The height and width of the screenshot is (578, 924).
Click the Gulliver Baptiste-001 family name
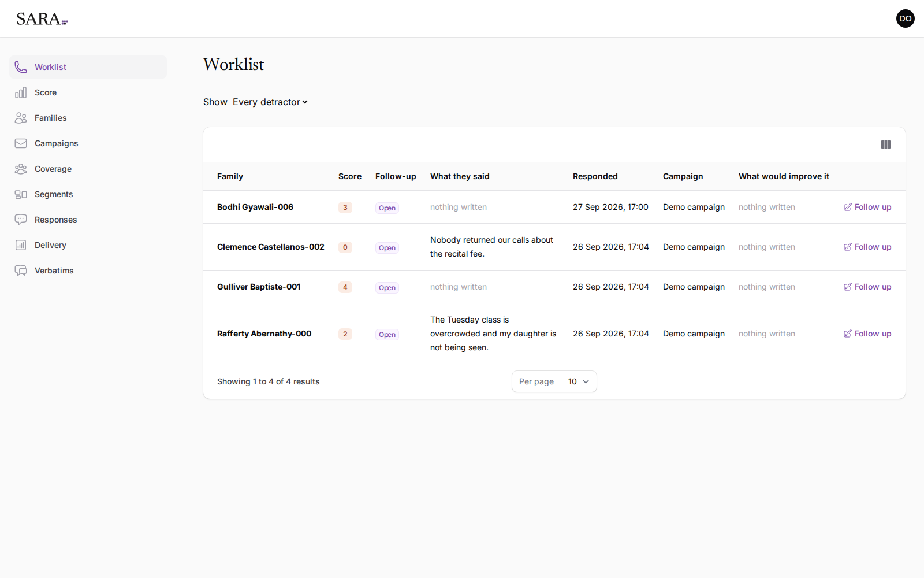click(x=259, y=287)
